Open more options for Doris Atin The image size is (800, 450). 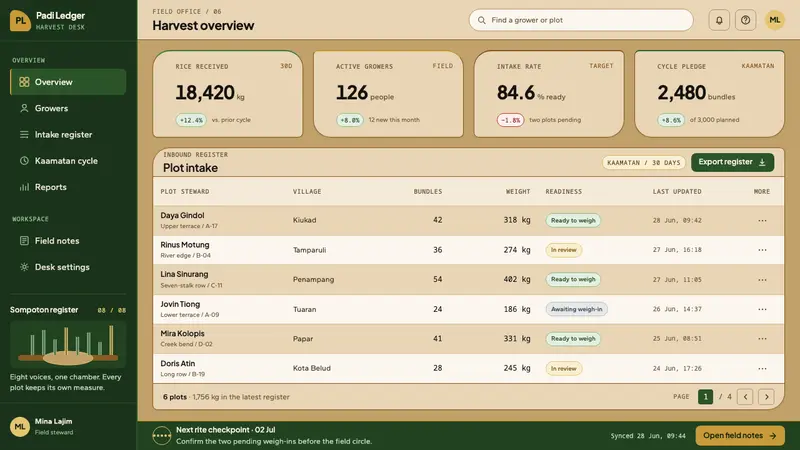coord(762,368)
